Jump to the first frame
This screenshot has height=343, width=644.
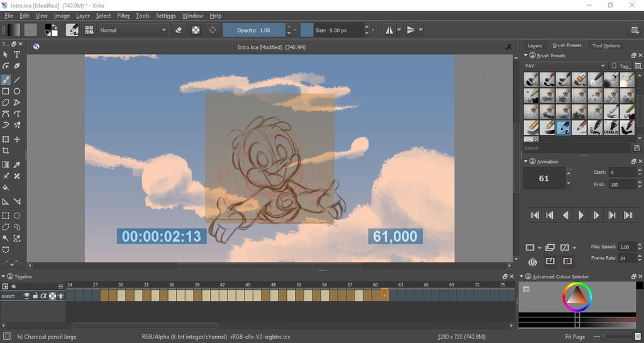point(535,215)
